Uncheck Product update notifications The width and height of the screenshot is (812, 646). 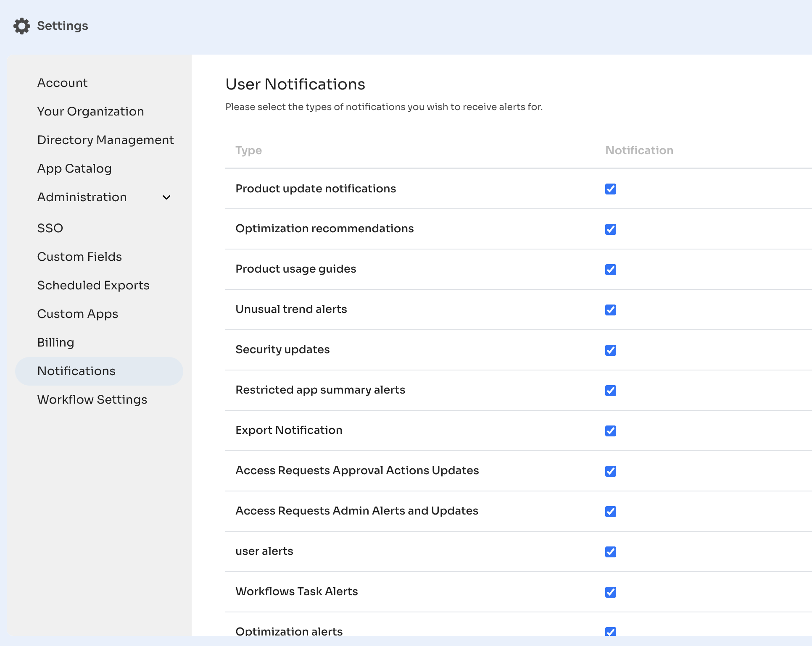611,189
